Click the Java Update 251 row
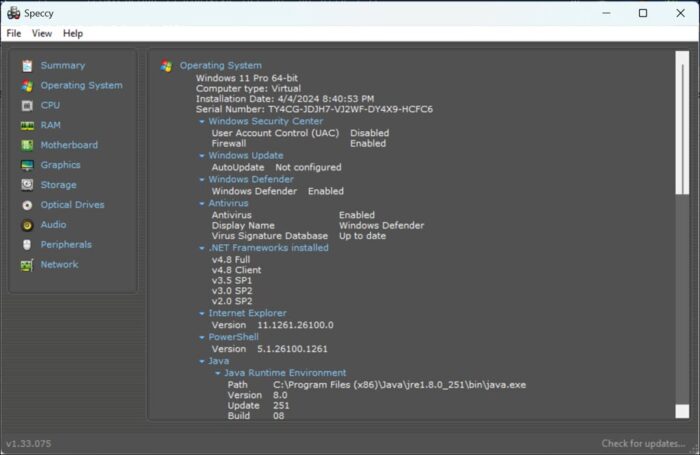700x455 pixels. tap(258, 406)
